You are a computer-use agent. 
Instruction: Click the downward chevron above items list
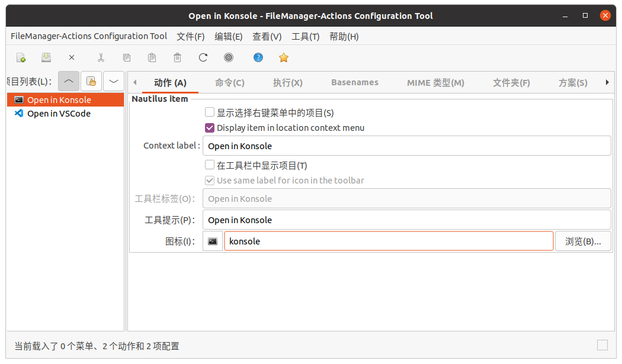(x=113, y=81)
